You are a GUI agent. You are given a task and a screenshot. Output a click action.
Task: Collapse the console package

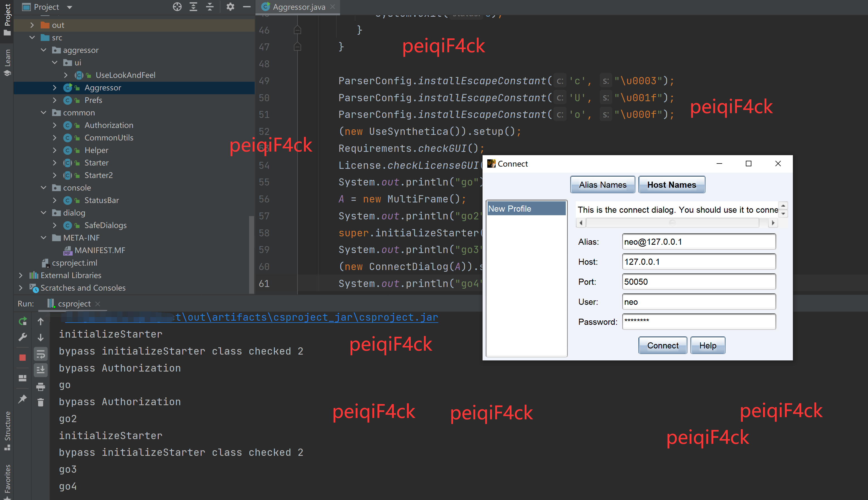pyautogui.click(x=43, y=188)
